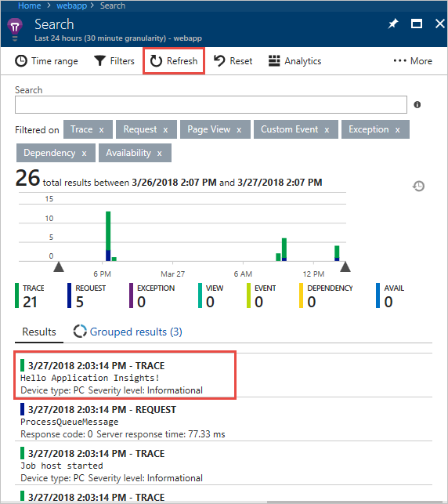The height and width of the screenshot is (504, 448).
Task: Click the right time range handle triangle
Action: (345, 267)
